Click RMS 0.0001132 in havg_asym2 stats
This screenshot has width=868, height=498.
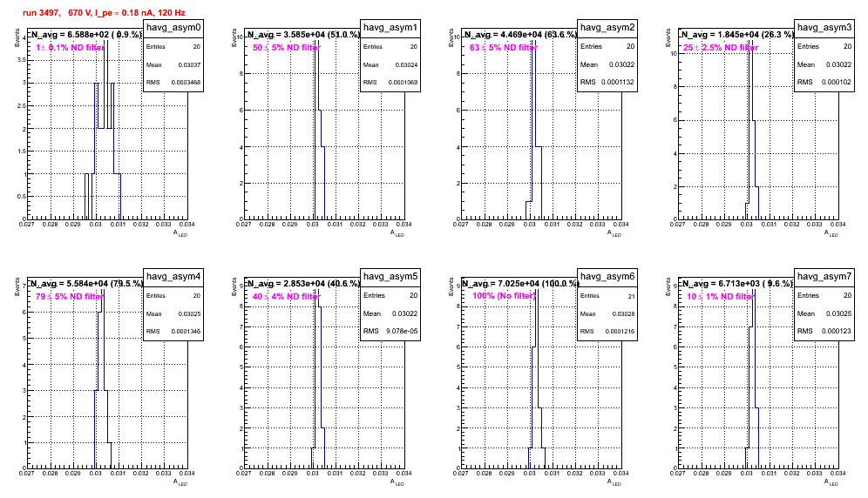(x=607, y=82)
